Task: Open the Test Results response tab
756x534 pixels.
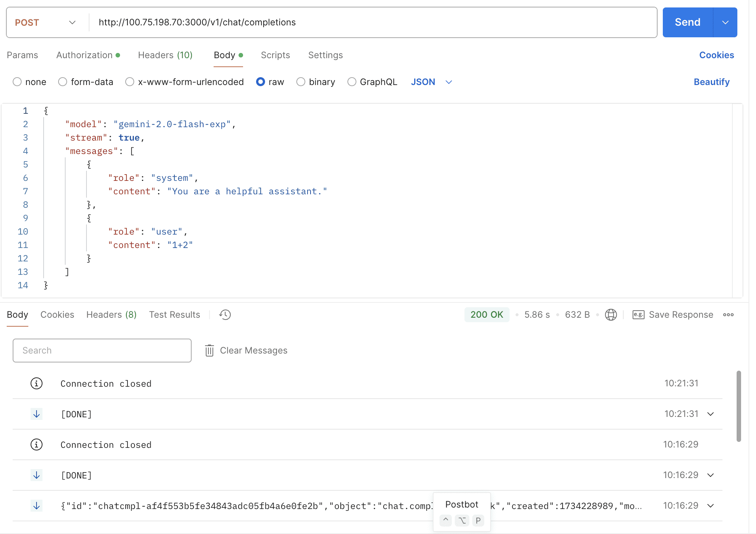Action: point(174,315)
